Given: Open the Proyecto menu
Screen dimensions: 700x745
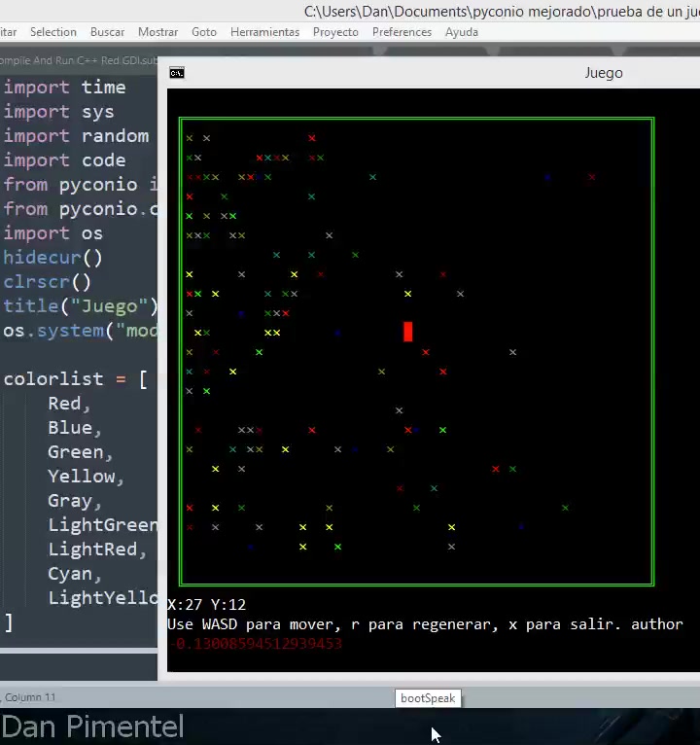Looking at the screenshot, I should pyautogui.click(x=335, y=32).
